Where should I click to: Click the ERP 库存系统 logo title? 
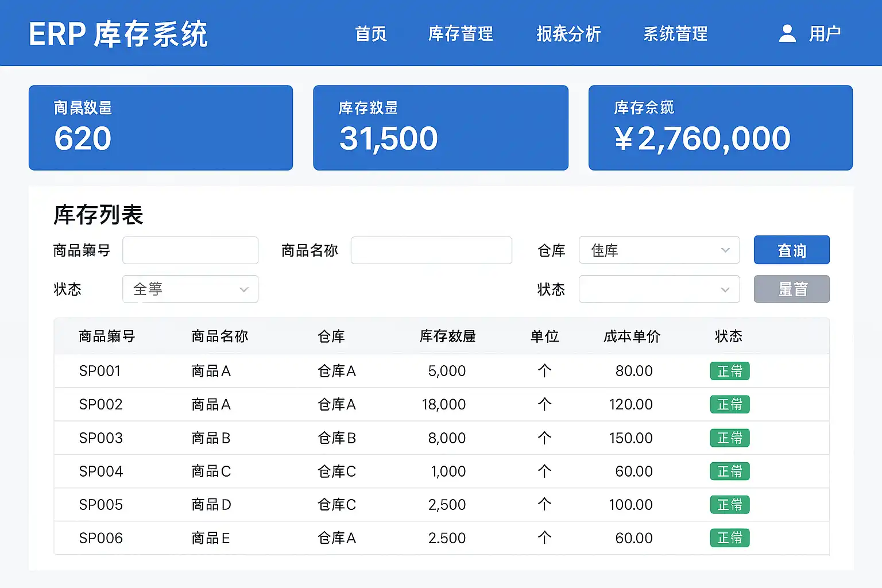[x=118, y=34]
